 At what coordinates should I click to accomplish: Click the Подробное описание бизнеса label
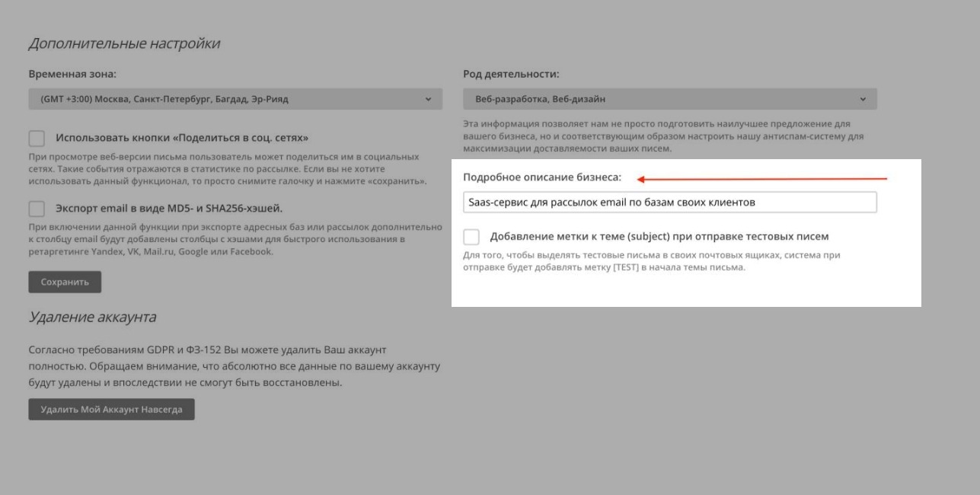tap(542, 177)
